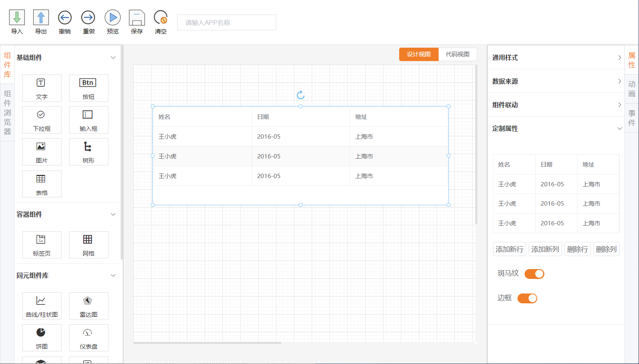Viewport: 639px width, 364px height.
Task: Click the 添加新列 button
Action: (x=545, y=249)
